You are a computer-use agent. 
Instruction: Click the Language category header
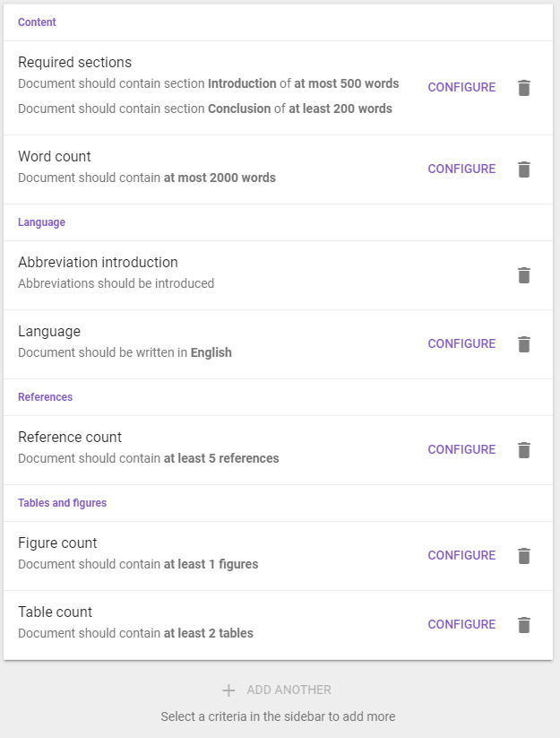[41, 222]
